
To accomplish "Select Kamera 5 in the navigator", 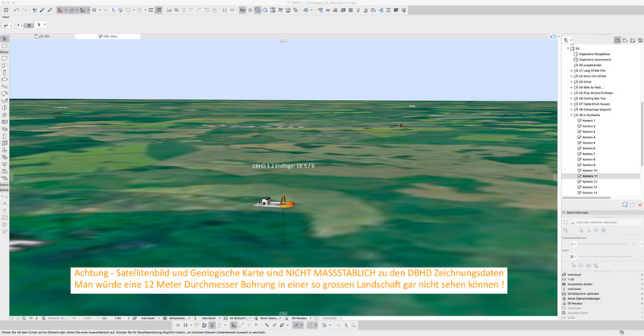I will [x=589, y=143].
